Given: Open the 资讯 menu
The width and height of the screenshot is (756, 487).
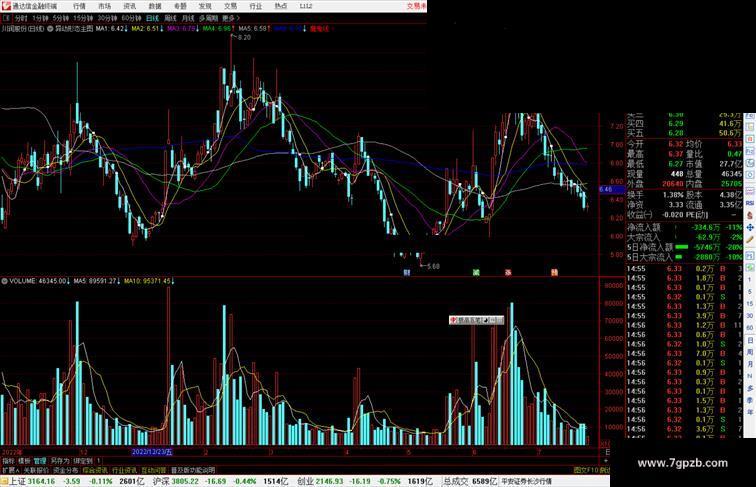Looking at the screenshot, I should coord(129,6).
